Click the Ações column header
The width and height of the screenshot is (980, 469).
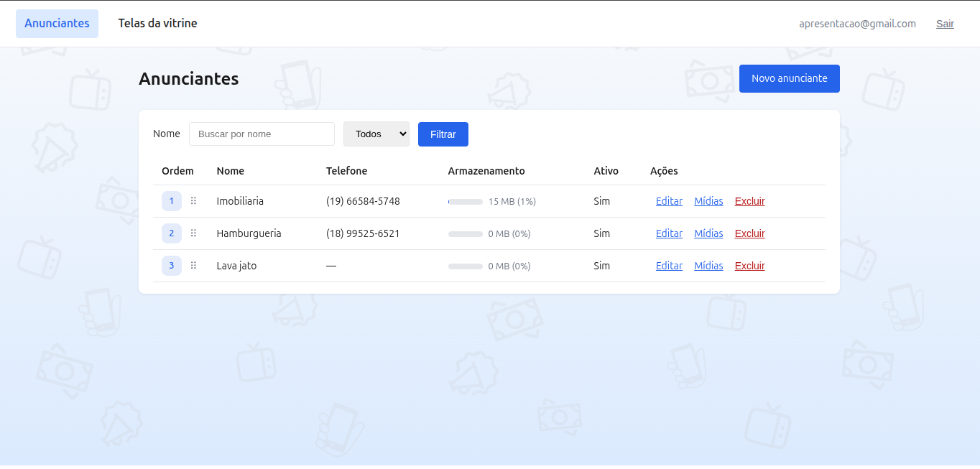[664, 171]
